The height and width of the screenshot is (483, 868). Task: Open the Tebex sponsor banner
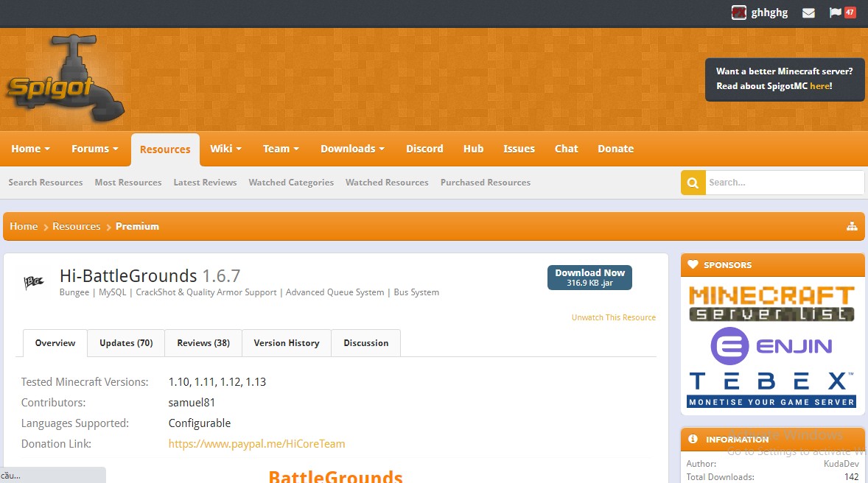pos(771,389)
